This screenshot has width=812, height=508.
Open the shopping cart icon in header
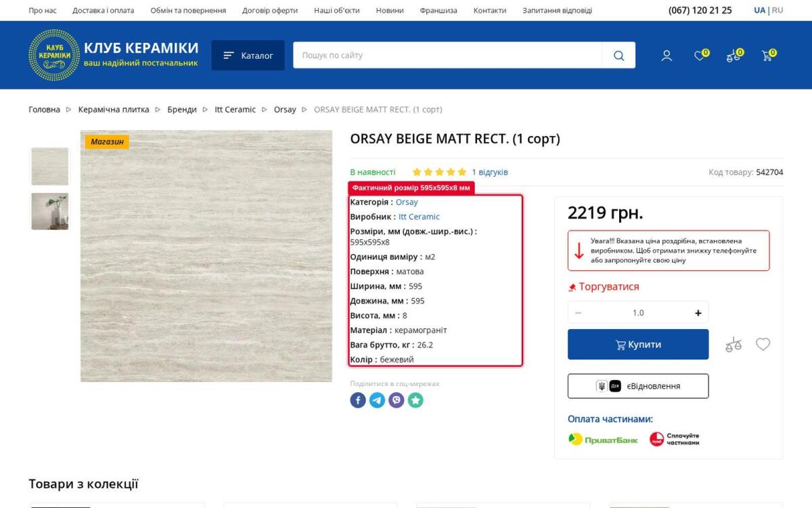pyautogui.click(x=768, y=56)
